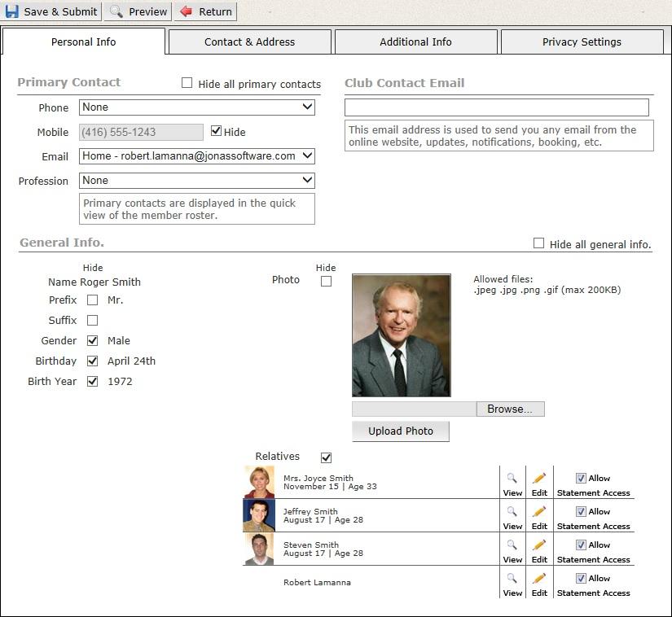View Mrs. Joyce Smith's profile magnifier icon
This screenshot has width=672, height=617.
coord(512,479)
